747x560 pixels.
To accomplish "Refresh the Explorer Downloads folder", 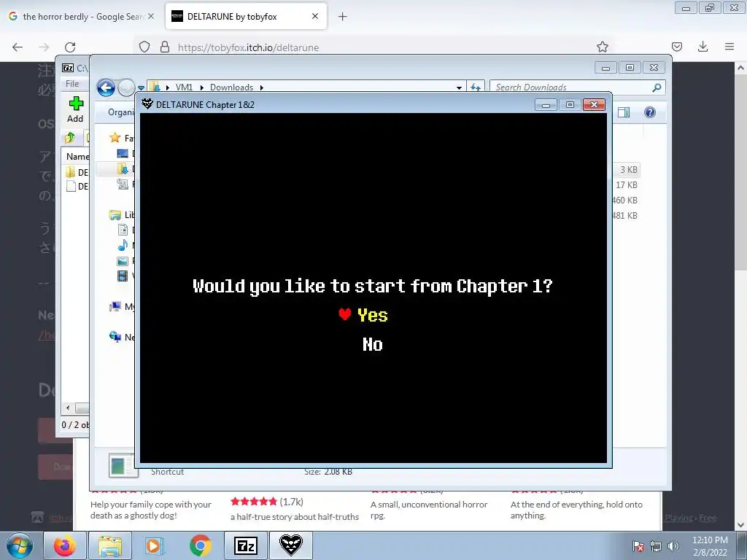I will [476, 87].
